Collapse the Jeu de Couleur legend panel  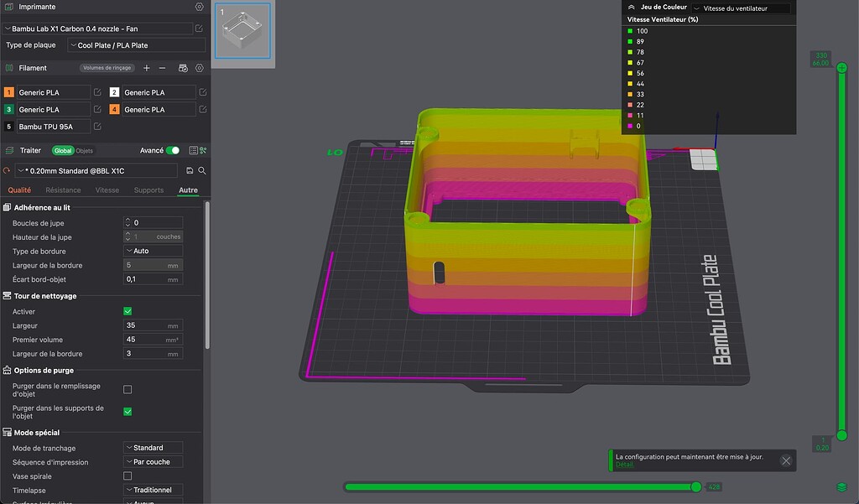coord(631,7)
